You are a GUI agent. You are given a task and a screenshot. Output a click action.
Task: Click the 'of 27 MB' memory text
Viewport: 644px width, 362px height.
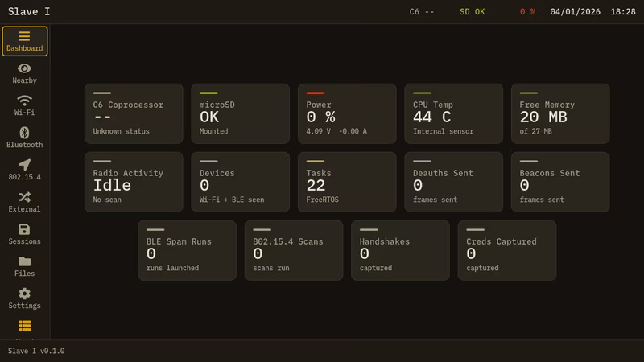tap(536, 131)
